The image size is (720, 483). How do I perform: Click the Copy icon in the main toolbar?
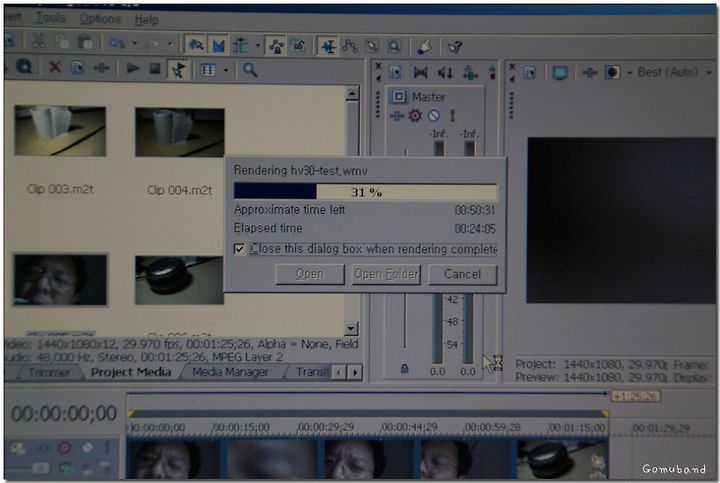pyautogui.click(x=62, y=42)
